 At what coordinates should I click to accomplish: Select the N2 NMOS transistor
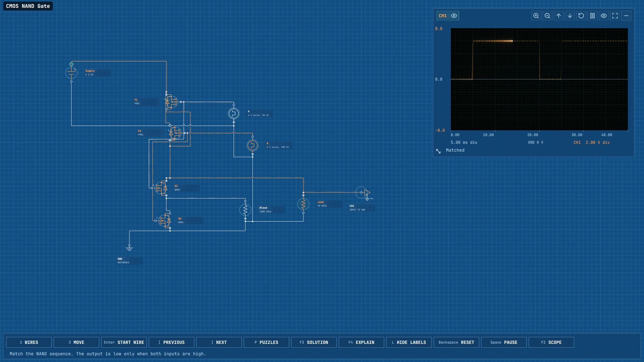pyautogui.click(x=165, y=221)
